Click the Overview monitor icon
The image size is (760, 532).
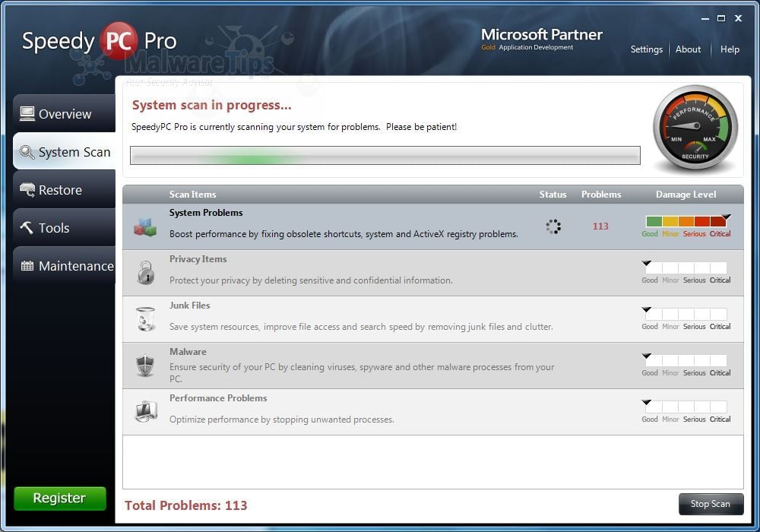[x=27, y=114]
